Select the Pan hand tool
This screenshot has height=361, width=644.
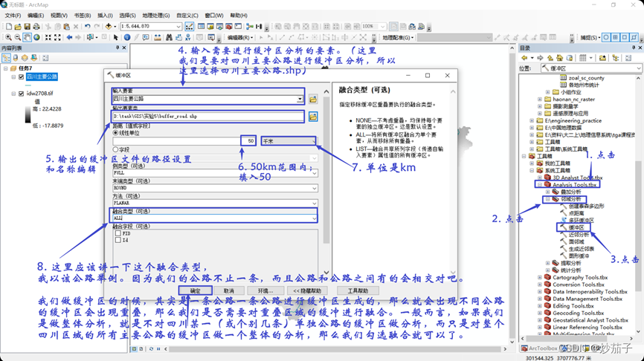(28, 37)
